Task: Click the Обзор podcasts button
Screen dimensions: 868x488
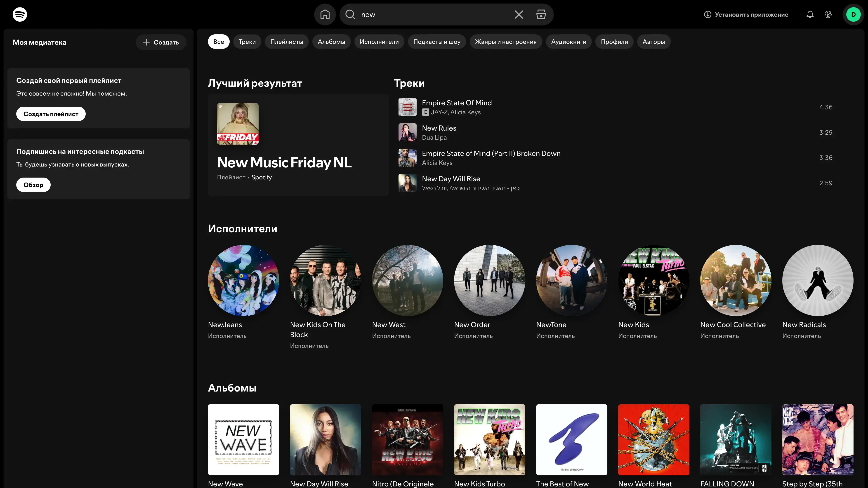Action: 33,185
